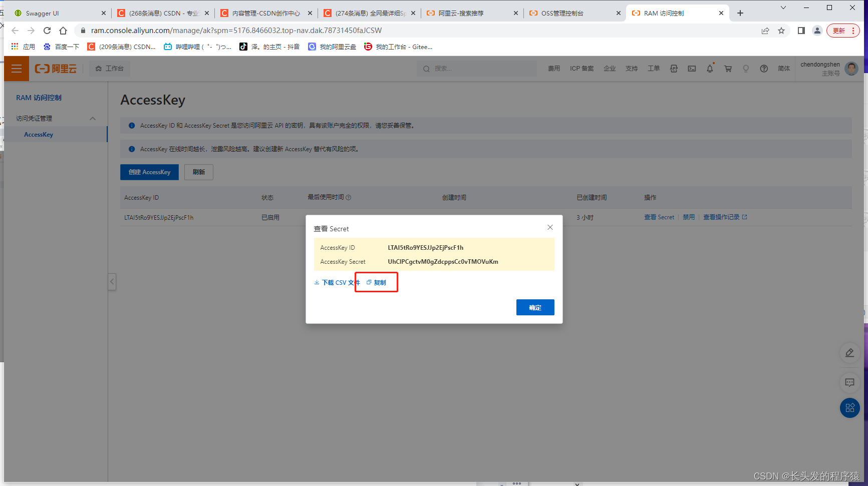The image size is (868, 486).
Task: Click the 刷新 button
Action: (199, 172)
